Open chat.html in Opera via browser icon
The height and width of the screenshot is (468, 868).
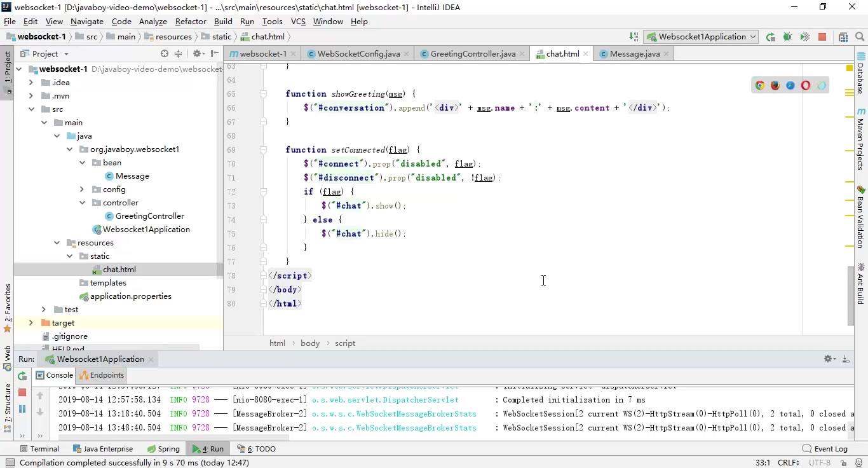pyautogui.click(x=805, y=85)
